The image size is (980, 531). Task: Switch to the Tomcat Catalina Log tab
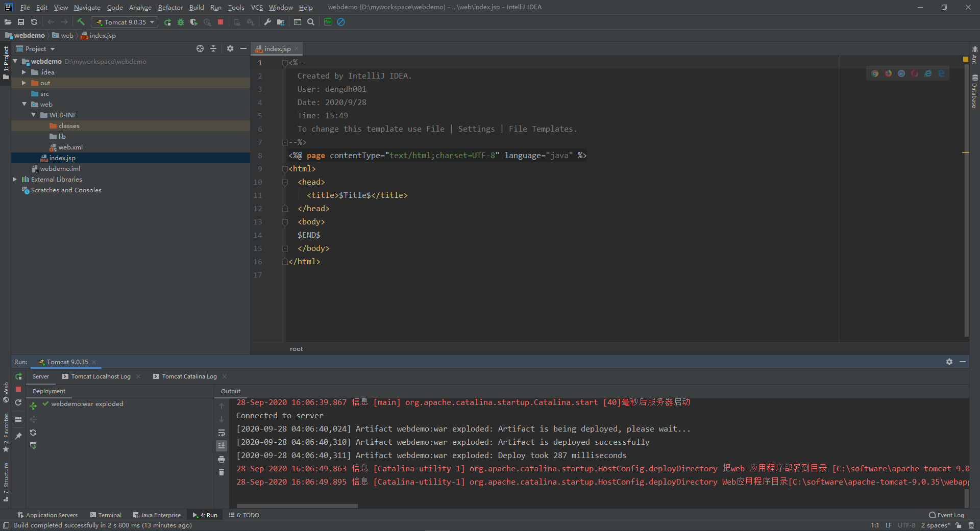click(x=189, y=376)
